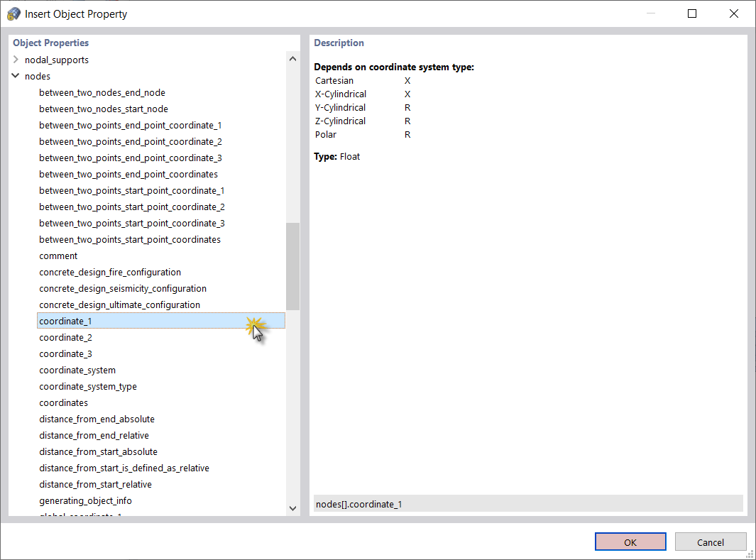
Task: Click the list scrollbar thumb
Action: click(x=292, y=266)
